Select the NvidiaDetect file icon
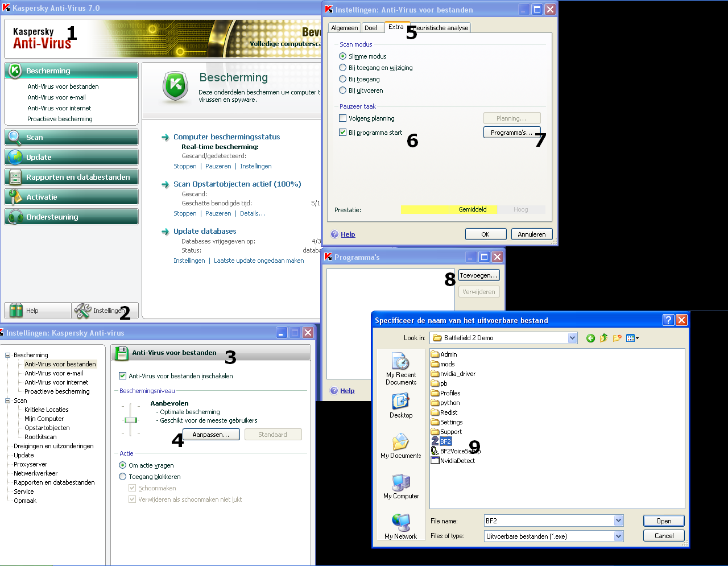Viewport: 728px width, 566px height. [x=435, y=460]
